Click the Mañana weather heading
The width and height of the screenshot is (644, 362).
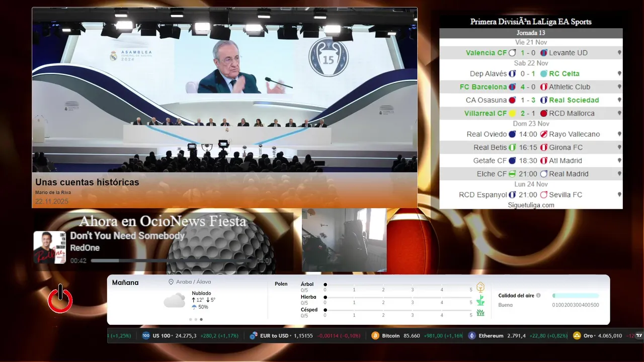[x=125, y=283]
